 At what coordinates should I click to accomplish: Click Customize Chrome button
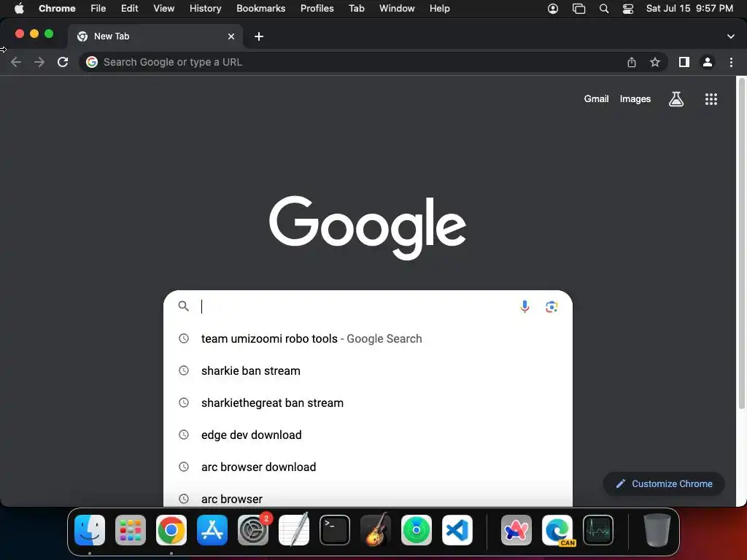664,484
